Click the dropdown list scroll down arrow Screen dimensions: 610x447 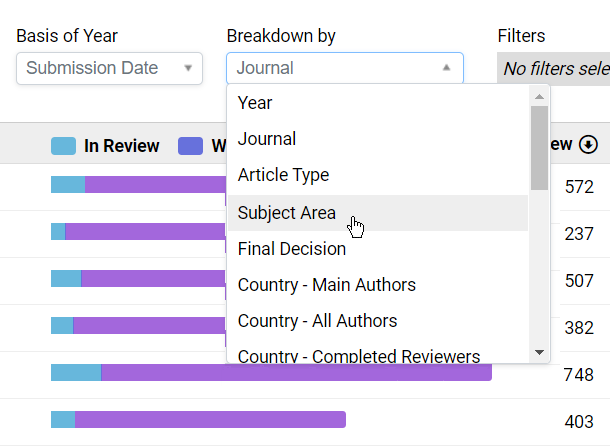point(539,352)
